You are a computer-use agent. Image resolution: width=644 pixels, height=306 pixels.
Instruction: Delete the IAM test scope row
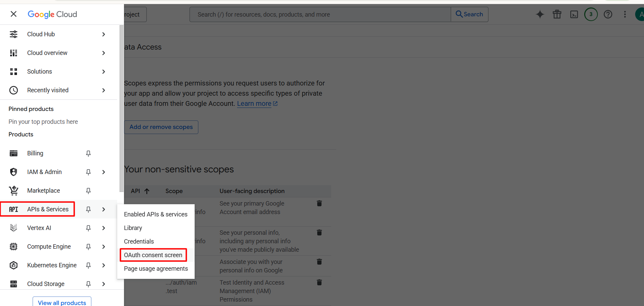(319, 282)
